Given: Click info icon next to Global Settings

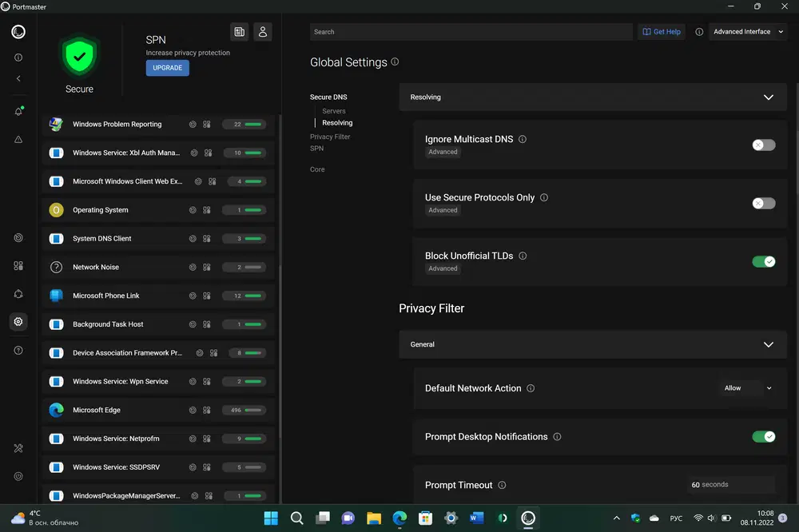Looking at the screenshot, I should click(x=396, y=62).
